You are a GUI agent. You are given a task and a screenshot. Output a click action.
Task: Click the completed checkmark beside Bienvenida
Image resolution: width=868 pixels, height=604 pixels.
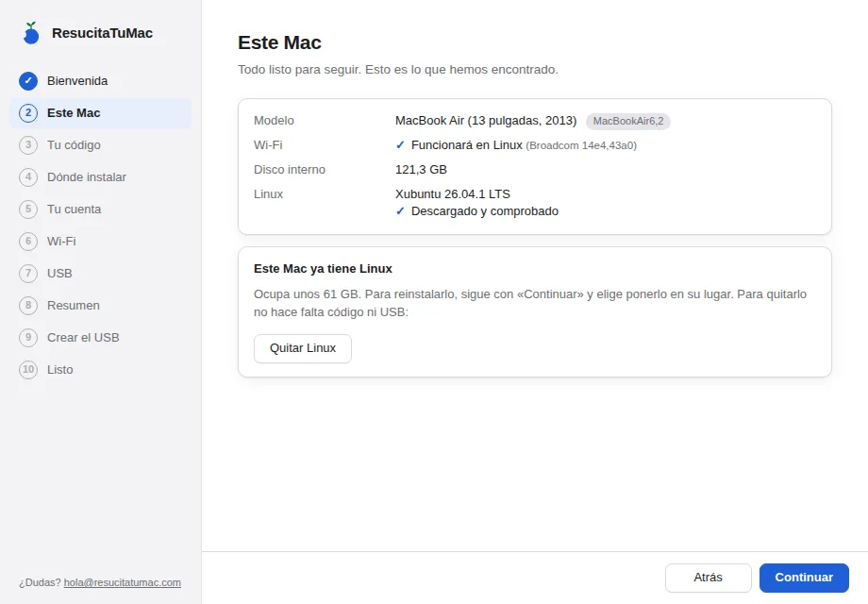[28, 81]
